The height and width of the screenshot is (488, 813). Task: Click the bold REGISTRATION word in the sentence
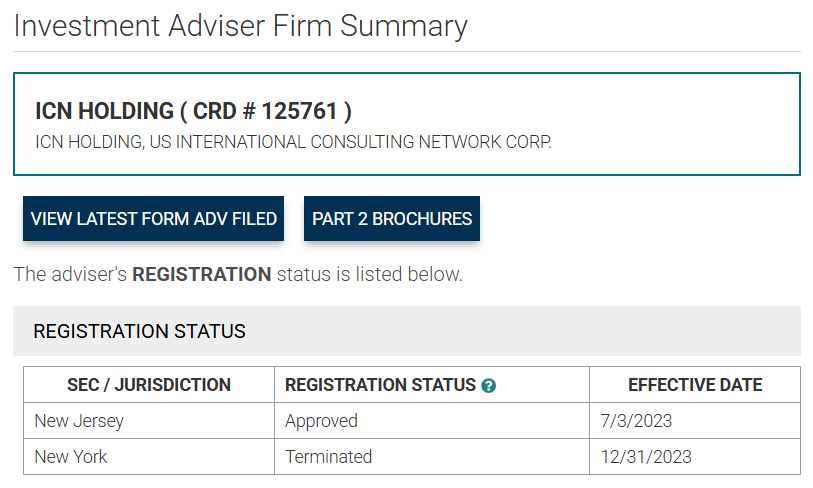click(x=202, y=274)
